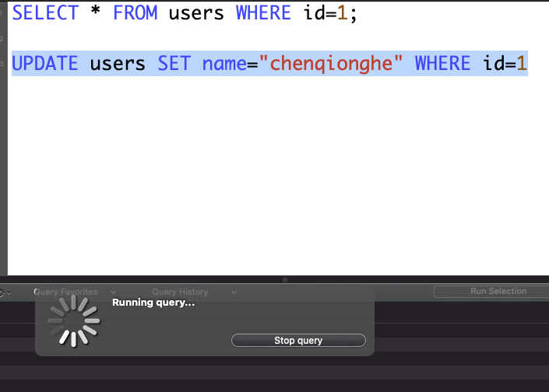
Task: Open the Query History dropdown
Action: (195, 292)
